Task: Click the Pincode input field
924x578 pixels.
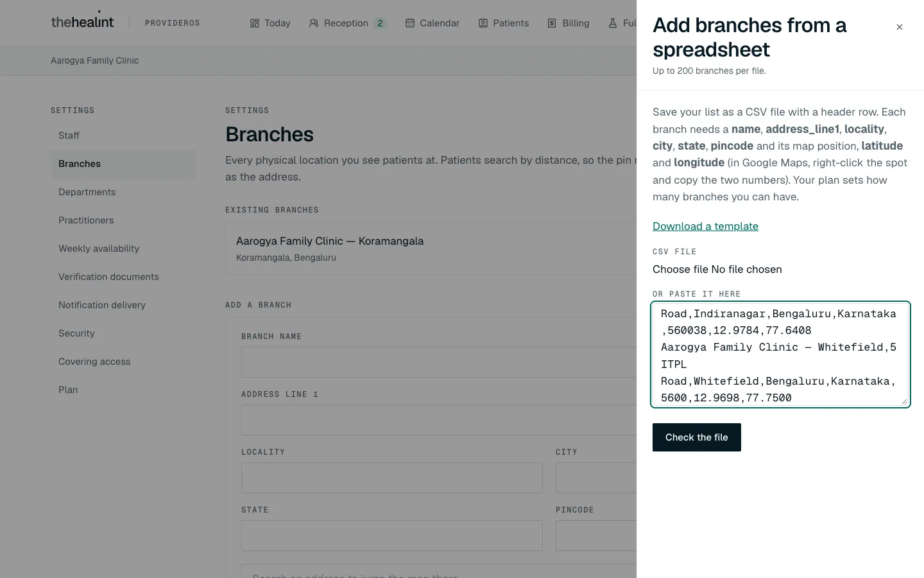Action: 596,536
